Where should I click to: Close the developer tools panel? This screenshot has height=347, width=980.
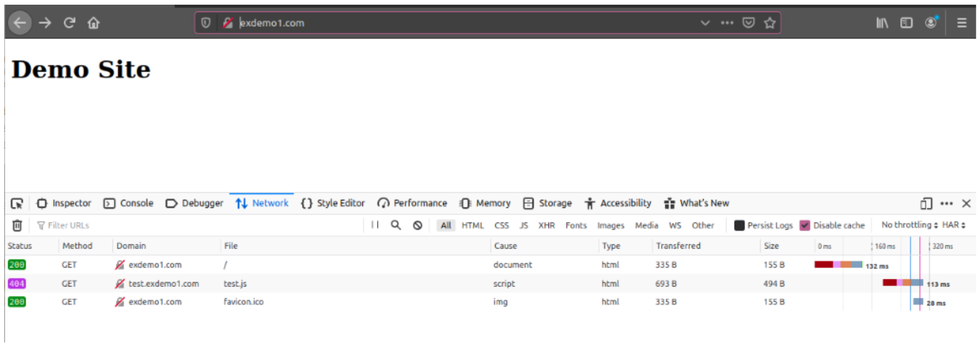[x=966, y=203]
